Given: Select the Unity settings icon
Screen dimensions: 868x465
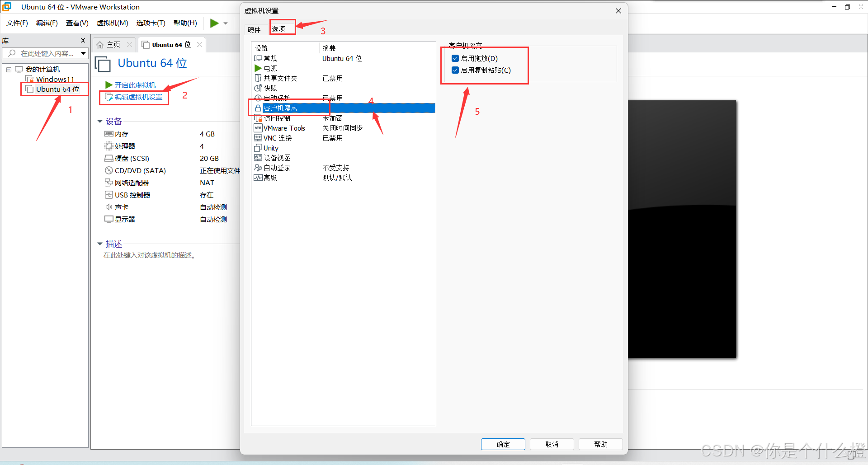Looking at the screenshot, I should (x=258, y=148).
